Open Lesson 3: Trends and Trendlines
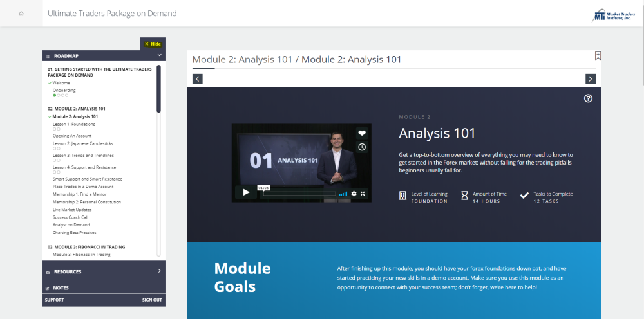This screenshot has width=644, height=319. click(83, 156)
